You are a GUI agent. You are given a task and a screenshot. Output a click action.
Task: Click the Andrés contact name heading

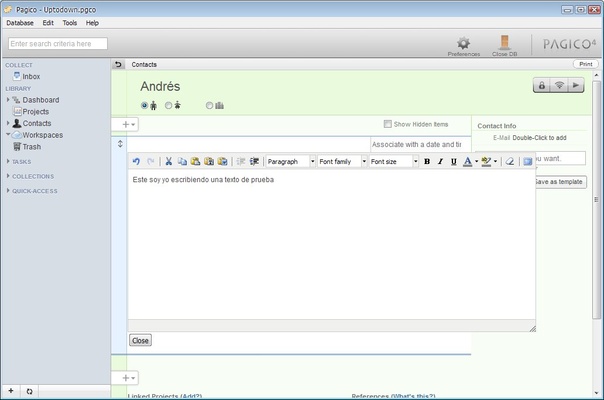(x=160, y=86)
